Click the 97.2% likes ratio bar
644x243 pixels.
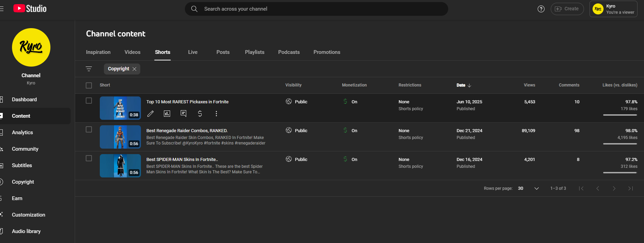click(620, 173)
